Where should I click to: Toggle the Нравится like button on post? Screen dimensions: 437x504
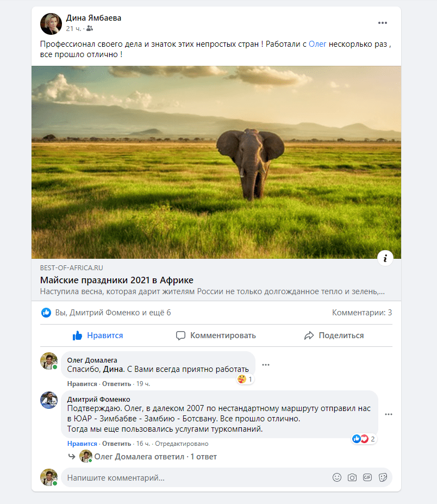(98, 335)
